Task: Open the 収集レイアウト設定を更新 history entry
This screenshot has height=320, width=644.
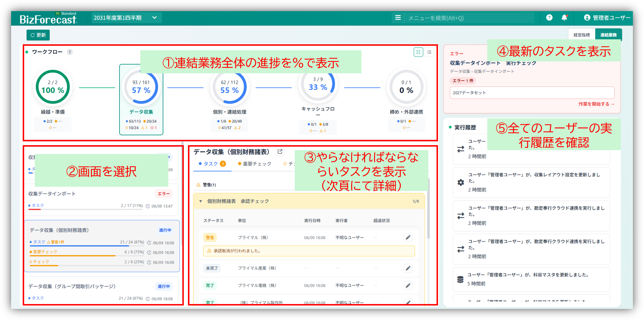Action: pyautogui.click(x=531, y=183)
